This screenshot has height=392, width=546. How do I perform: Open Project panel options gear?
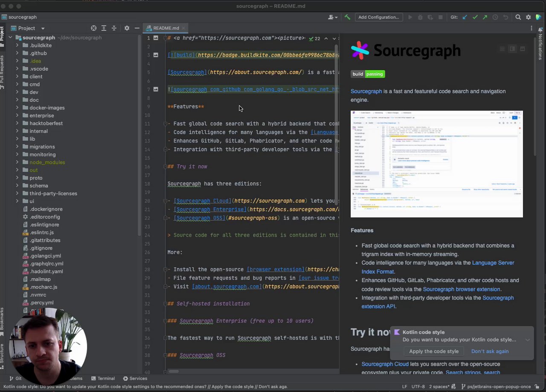coord(127,28)
